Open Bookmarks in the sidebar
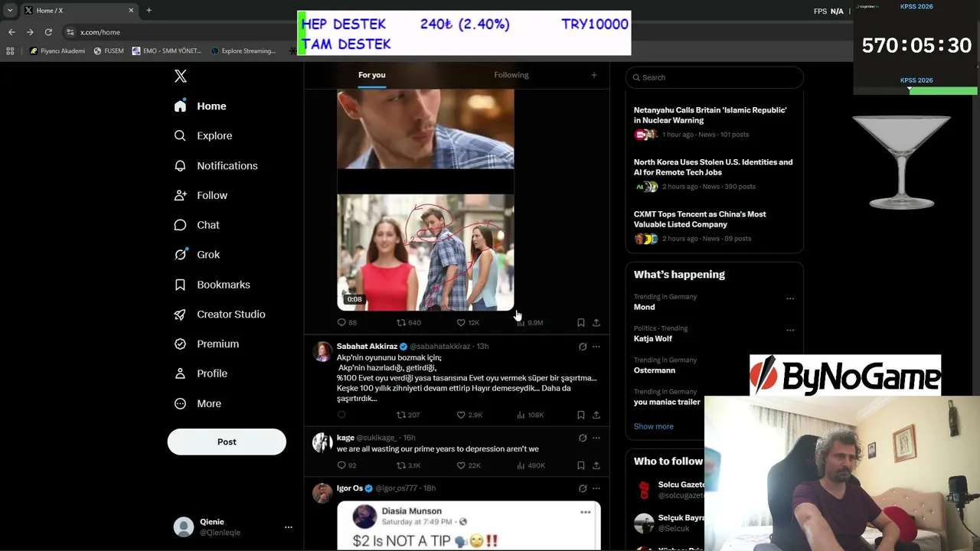Screen dimensions: 980x551 (211, 285)
